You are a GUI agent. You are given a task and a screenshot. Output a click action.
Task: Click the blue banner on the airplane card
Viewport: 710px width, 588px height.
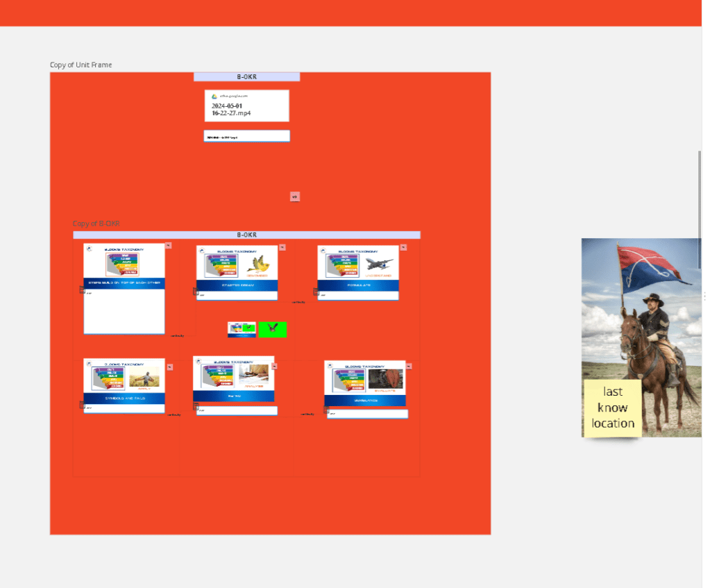[358, 285]
